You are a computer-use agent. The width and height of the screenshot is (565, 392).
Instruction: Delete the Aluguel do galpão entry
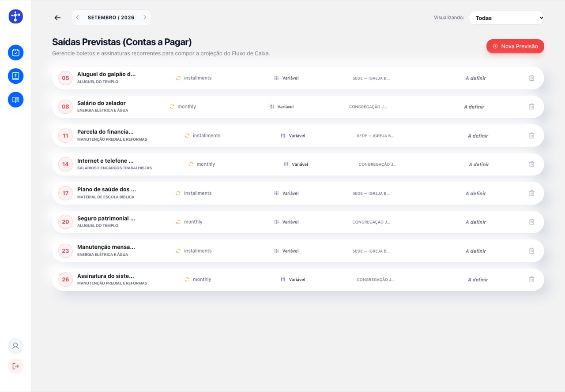tap(531, 78)
